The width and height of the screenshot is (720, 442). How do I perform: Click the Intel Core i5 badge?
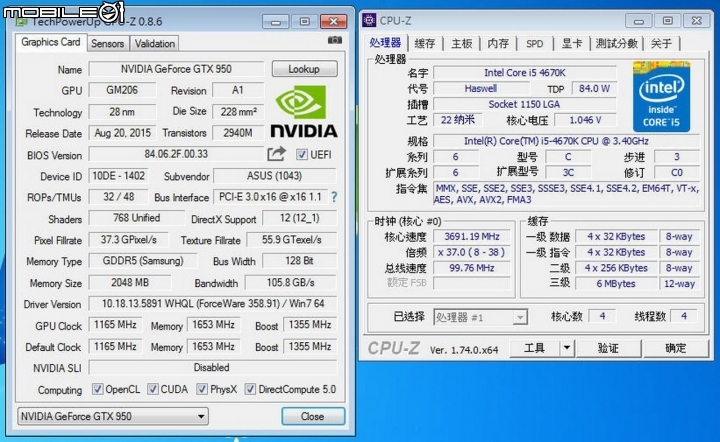coord(661,97)
